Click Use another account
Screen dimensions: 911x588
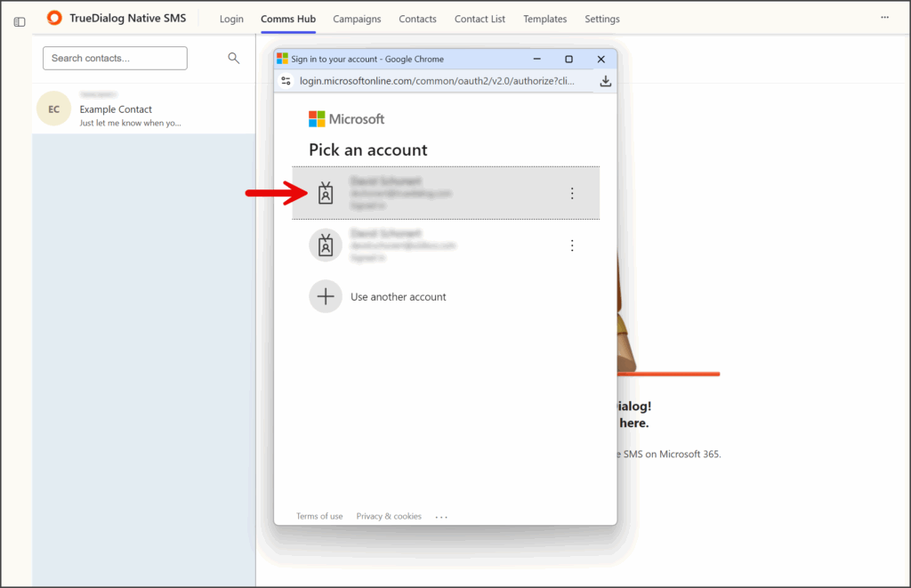click(399, 297)
